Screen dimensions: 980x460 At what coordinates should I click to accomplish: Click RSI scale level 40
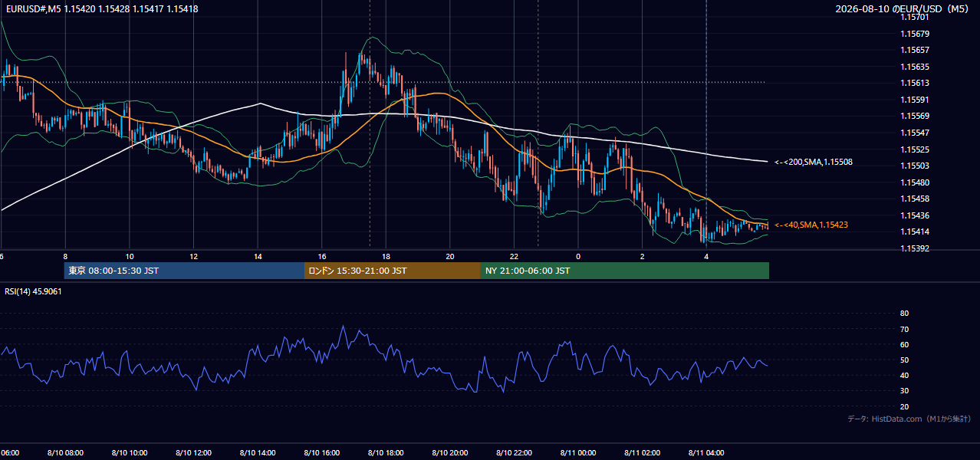904,376
